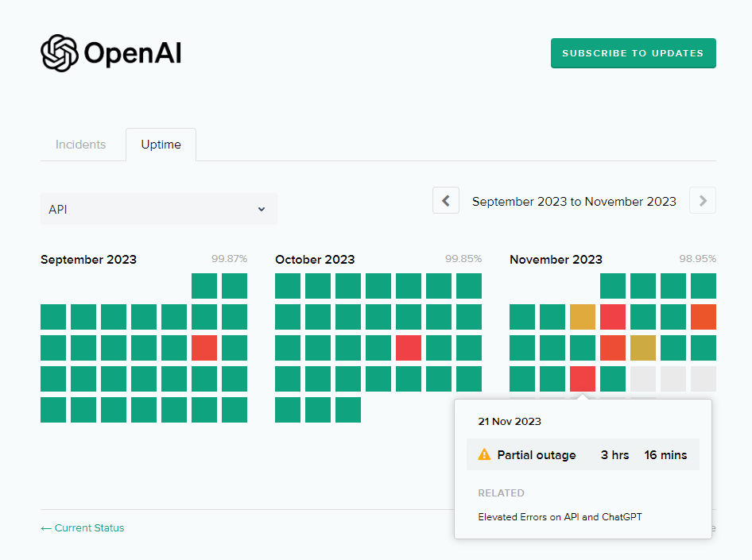Click the right chevron next-period button
Screen dimensions: 752x560
pos(703,200)
